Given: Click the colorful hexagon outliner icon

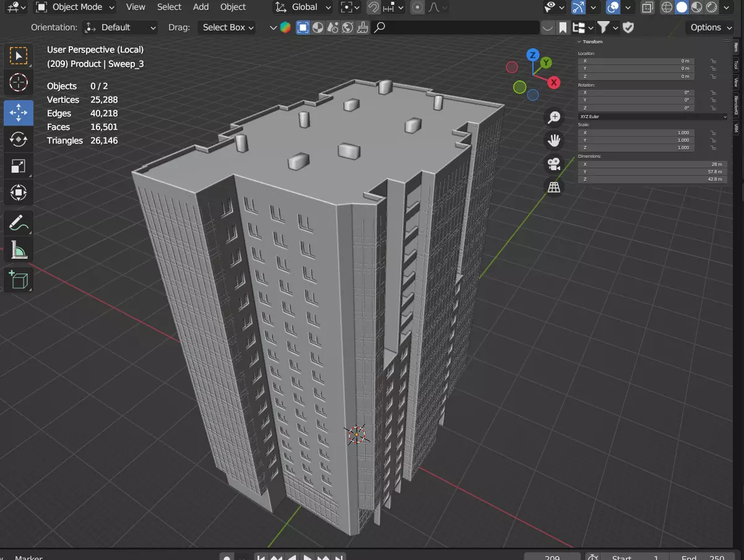Looking at the screenshot, I should click(285, 27).
